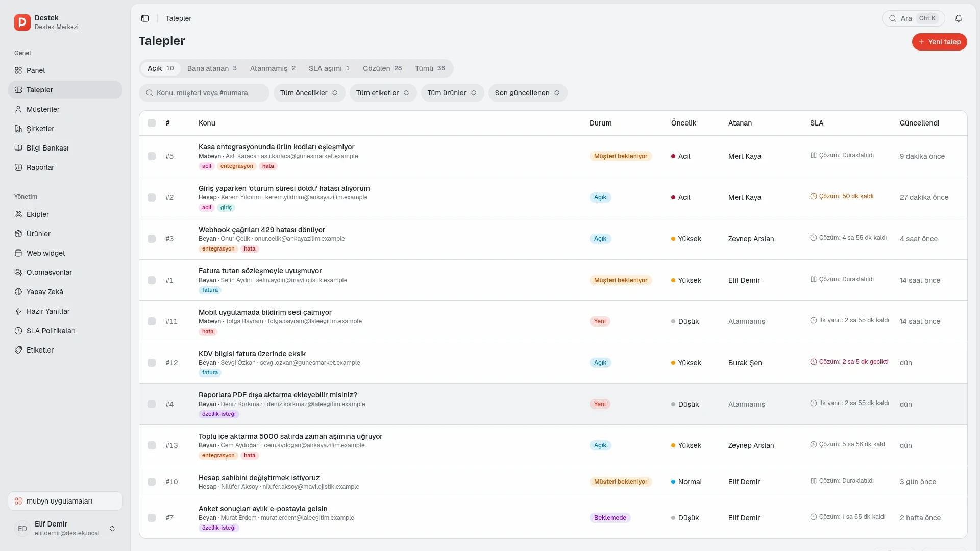The height and width of the screenshot is (551, 980).
Task: Open Raporlar in sidebar
Action: point(65,167)
